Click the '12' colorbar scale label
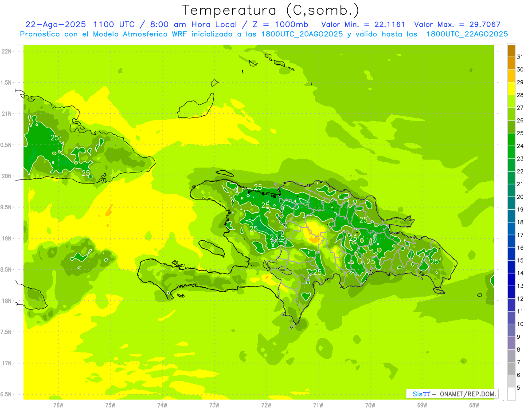Viewport: 532px width, 411px height. [520, 299]
